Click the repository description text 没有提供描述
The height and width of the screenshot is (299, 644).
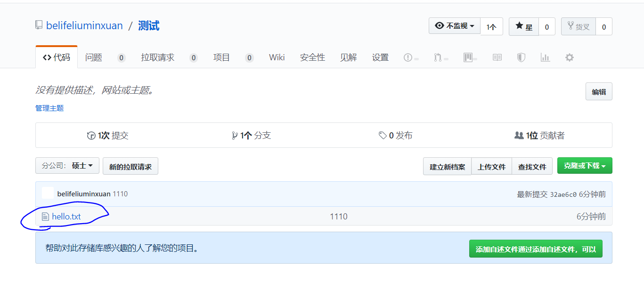pos(96,90)
